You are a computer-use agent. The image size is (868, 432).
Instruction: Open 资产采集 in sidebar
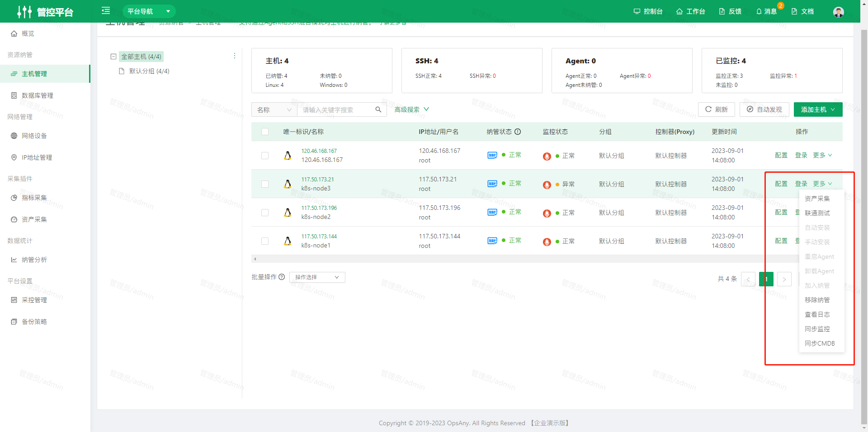pos(45,219)
